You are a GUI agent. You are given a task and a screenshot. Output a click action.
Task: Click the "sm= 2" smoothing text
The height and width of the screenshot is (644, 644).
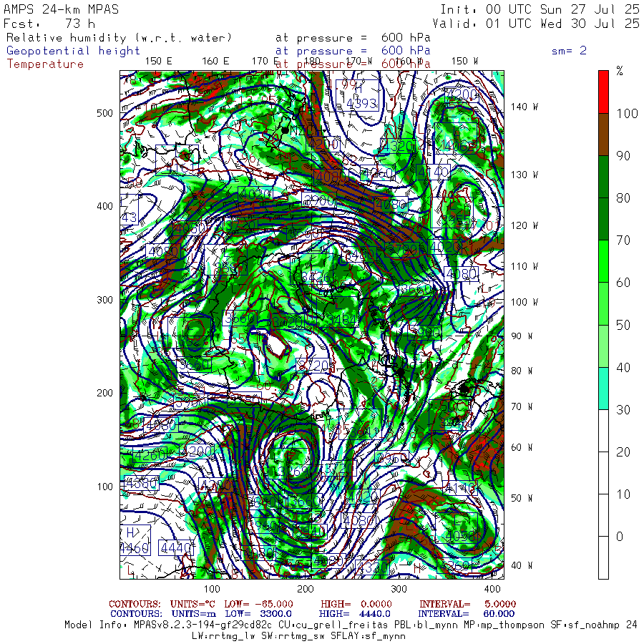click(x=569, y=51)
